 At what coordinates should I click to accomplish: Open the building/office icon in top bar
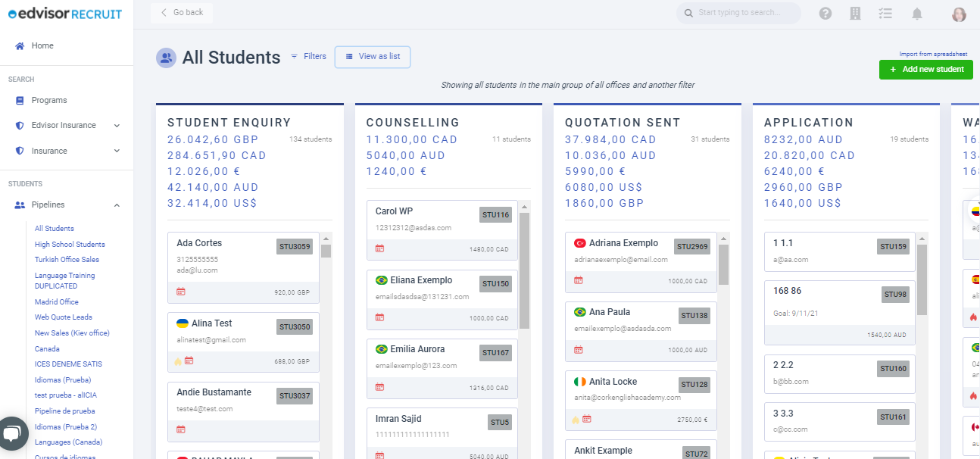[x=856, y=13]
